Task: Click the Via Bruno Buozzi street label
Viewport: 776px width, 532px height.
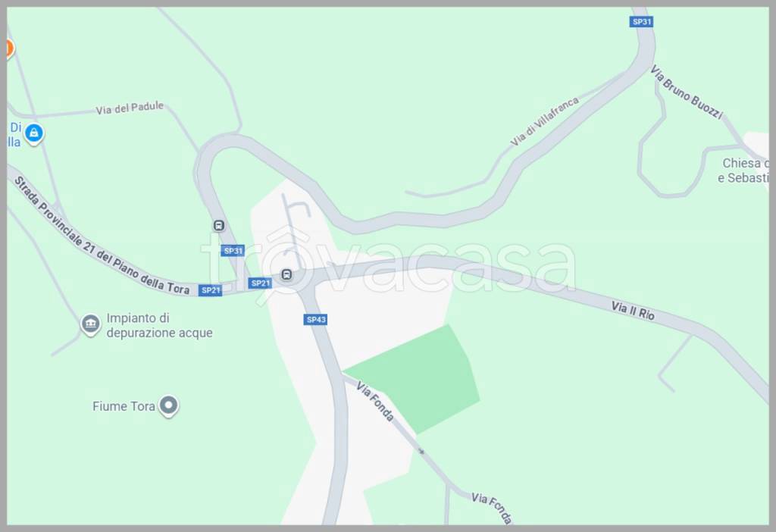Action: [x=687, y=92]
